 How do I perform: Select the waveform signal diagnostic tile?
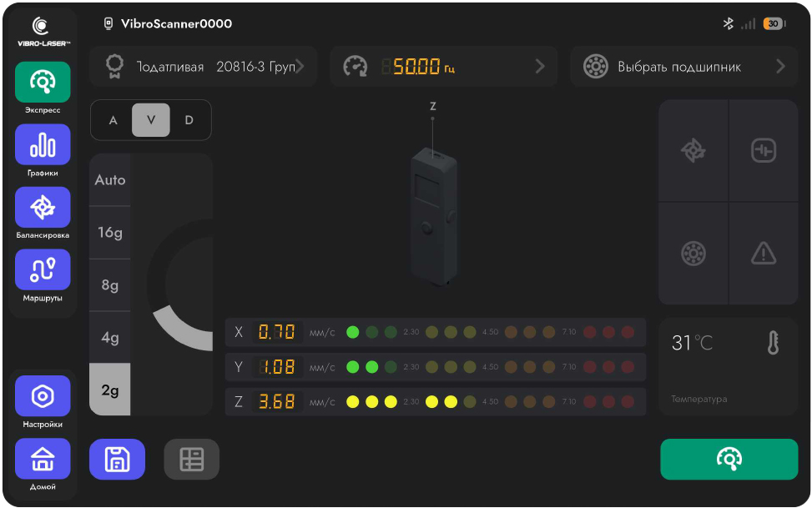(764, 151)
